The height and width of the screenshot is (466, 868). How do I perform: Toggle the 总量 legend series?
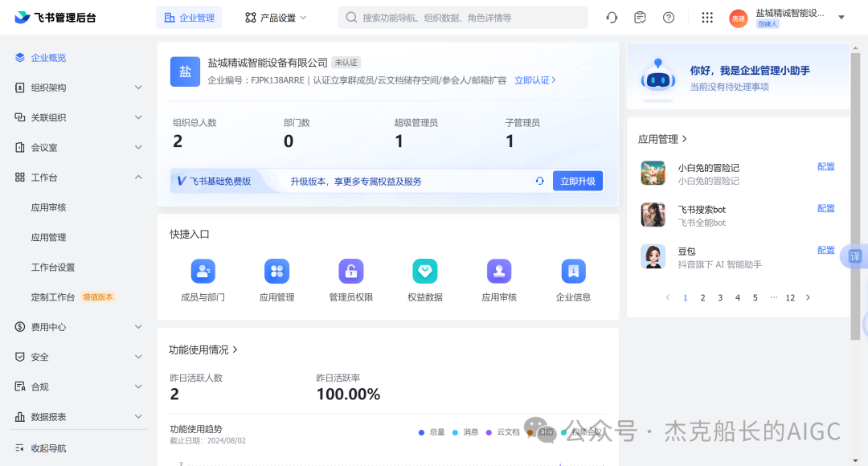(x=432, y=432)
